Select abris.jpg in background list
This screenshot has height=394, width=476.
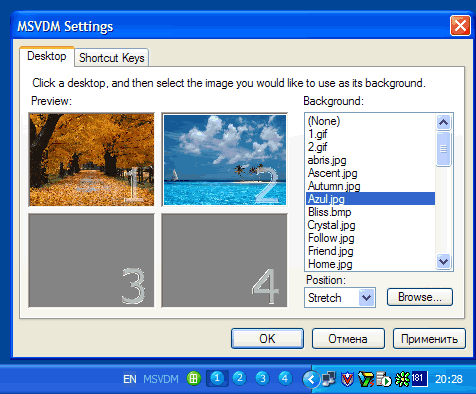370,160
